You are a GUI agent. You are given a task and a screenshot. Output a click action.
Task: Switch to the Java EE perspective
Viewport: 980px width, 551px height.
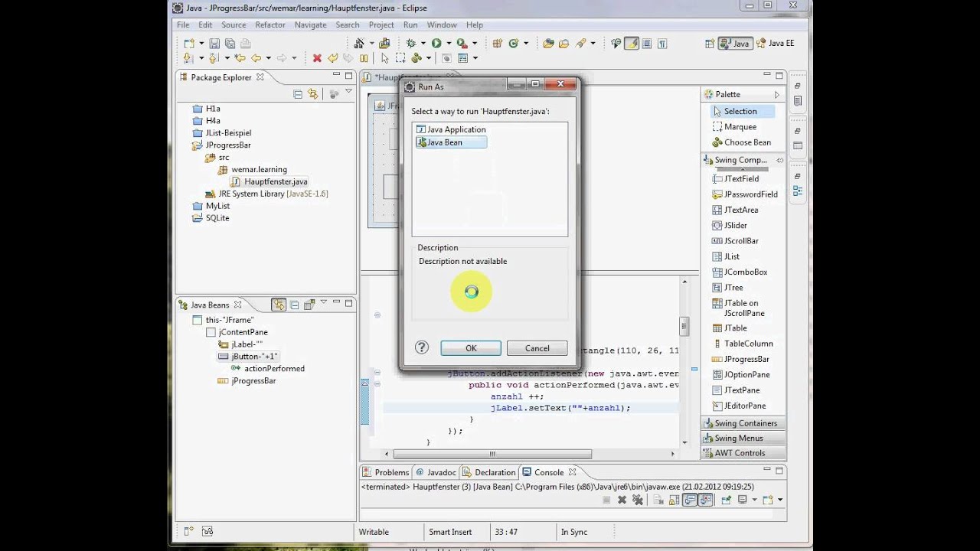775,44
